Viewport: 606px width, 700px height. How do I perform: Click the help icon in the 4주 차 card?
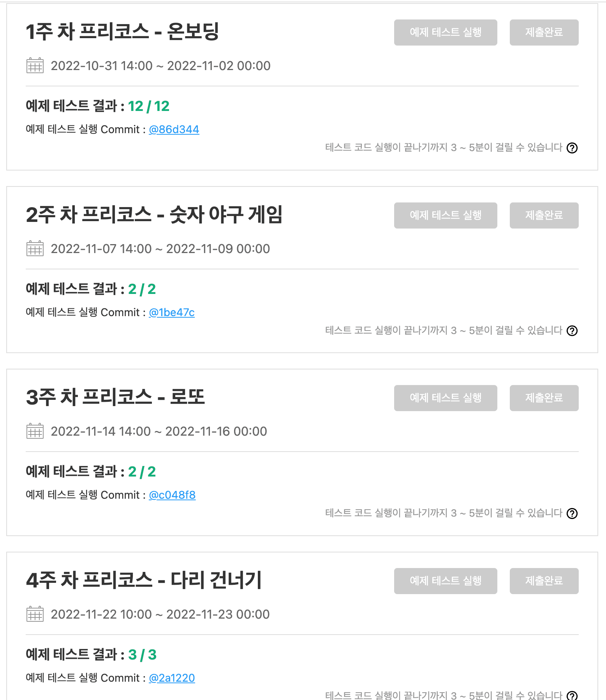572,695
